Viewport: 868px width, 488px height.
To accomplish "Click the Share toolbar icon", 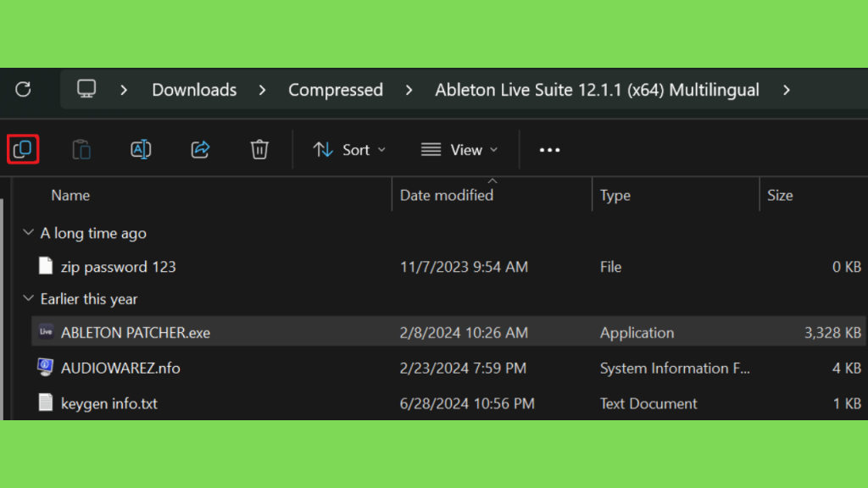I will click(200, 149).
